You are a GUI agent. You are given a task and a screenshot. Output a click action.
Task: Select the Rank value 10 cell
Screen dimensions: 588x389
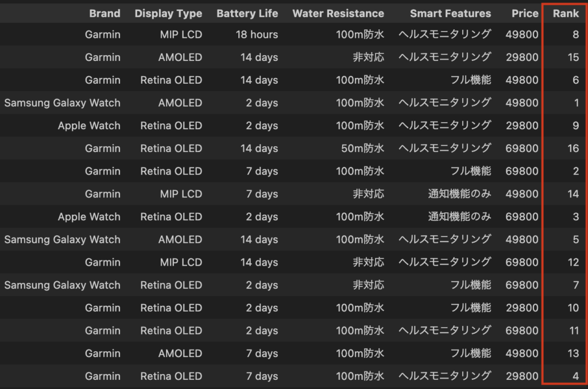[x=574, y=308]
